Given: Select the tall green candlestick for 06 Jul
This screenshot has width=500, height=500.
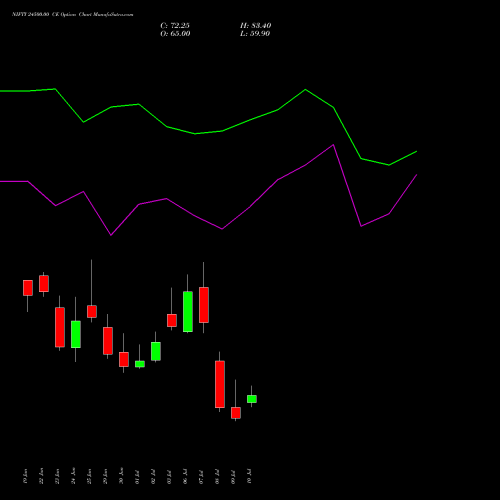Looking at the screenshot, I should point(188,312).
